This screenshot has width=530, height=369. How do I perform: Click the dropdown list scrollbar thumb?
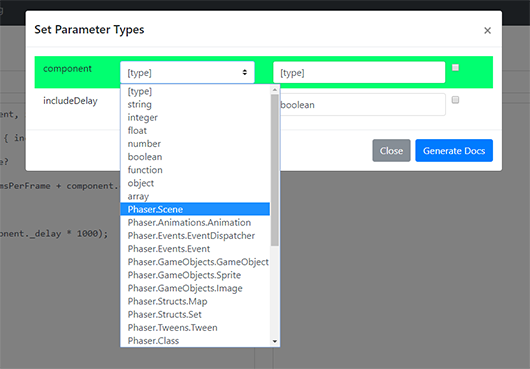274,170
